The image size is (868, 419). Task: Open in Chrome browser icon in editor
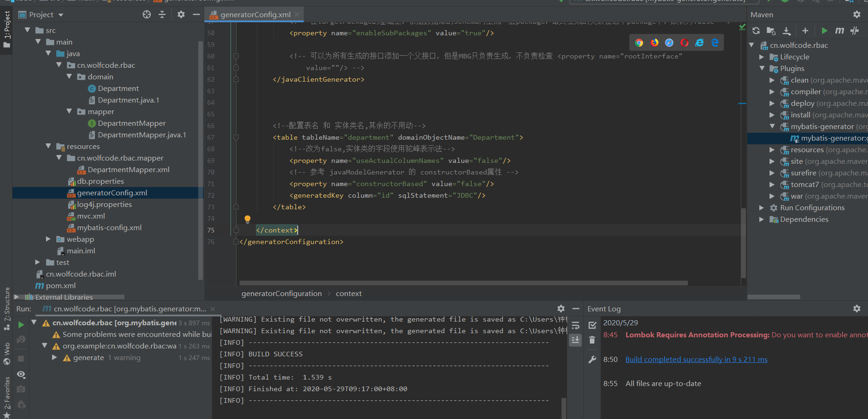[639, 43]
